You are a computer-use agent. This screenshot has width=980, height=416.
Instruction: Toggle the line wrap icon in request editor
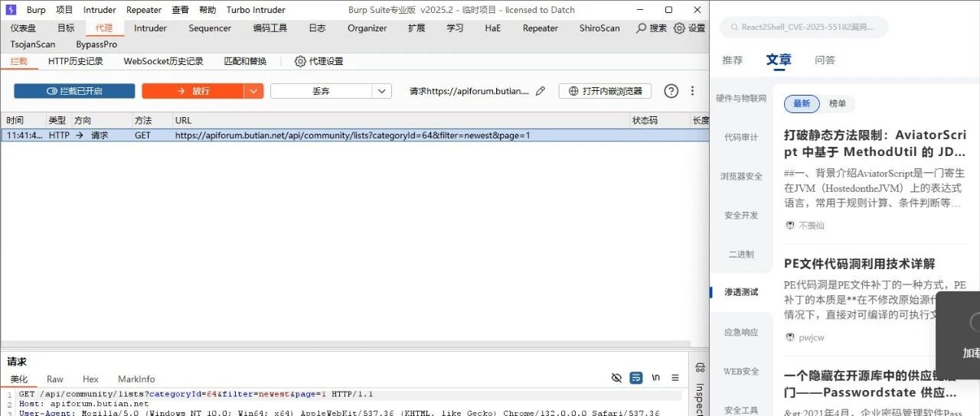(x=635, y=378)
